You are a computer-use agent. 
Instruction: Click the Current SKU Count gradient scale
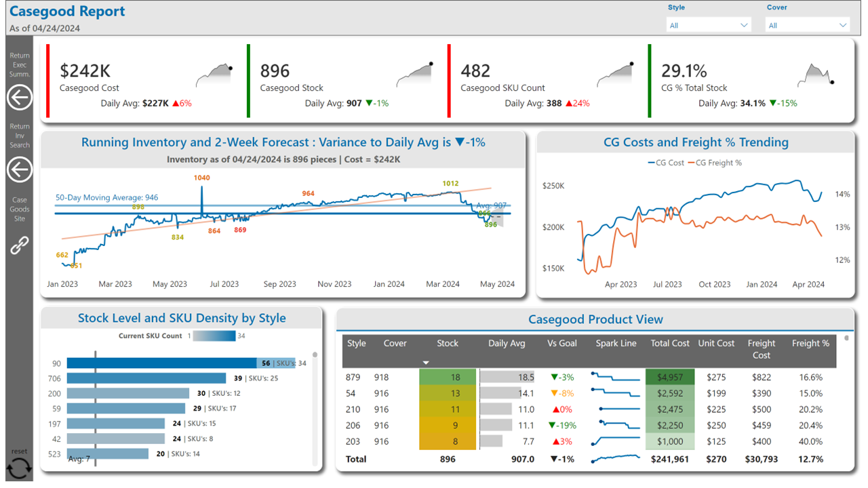[x=214, y=336]
